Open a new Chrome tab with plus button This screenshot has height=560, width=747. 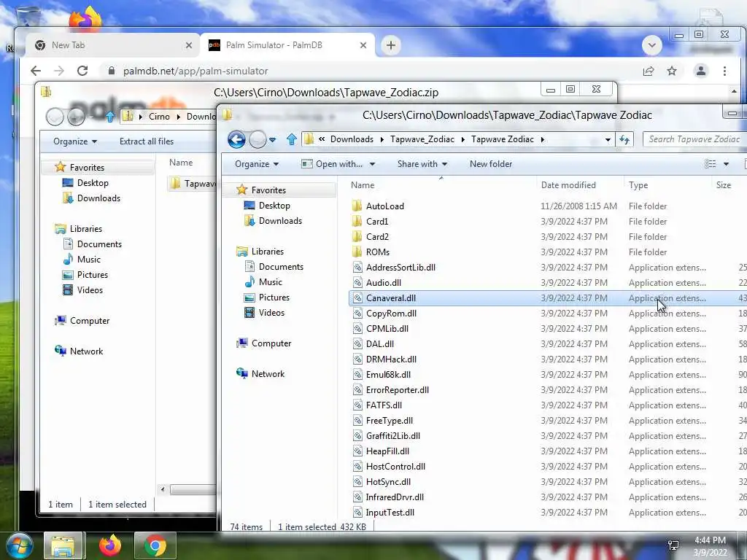[x=391, y=45]
